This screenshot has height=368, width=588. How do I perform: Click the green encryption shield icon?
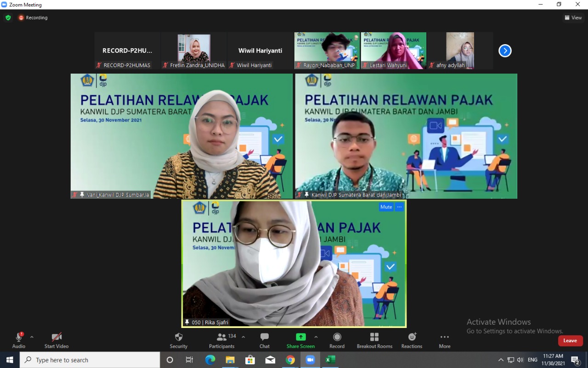click(8, 17)
